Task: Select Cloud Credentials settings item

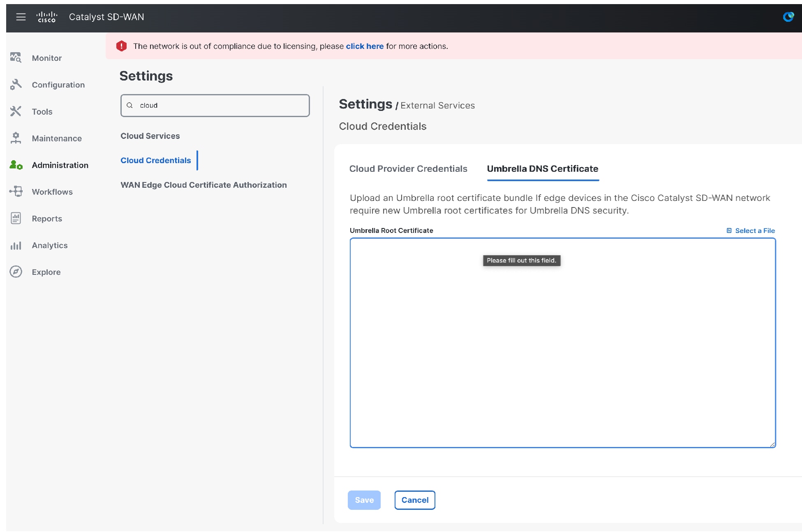Action: (155, 160)
